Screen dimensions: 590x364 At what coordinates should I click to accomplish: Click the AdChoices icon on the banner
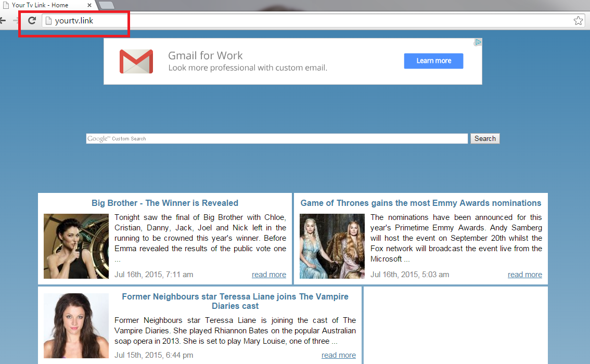pos(478,43)
